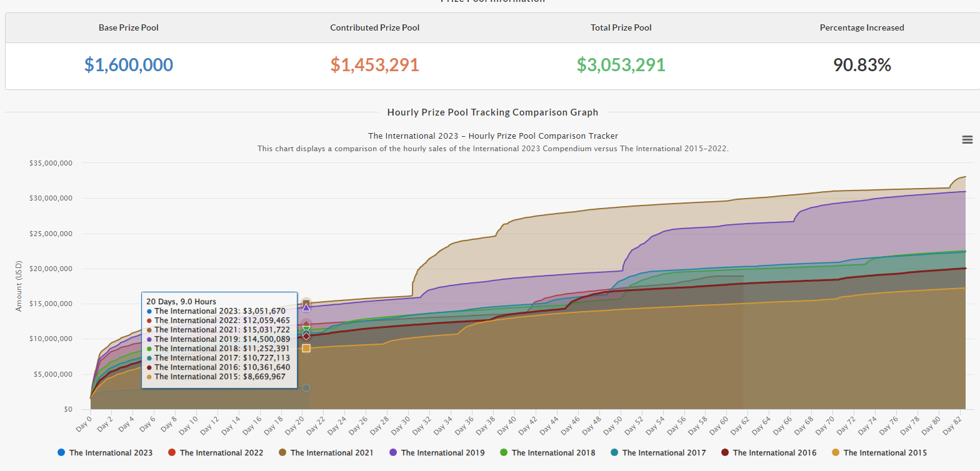Click the $1,453,291 contributed prize pool amount
Viewport: 980px width, 471px height.
point(374,65)
